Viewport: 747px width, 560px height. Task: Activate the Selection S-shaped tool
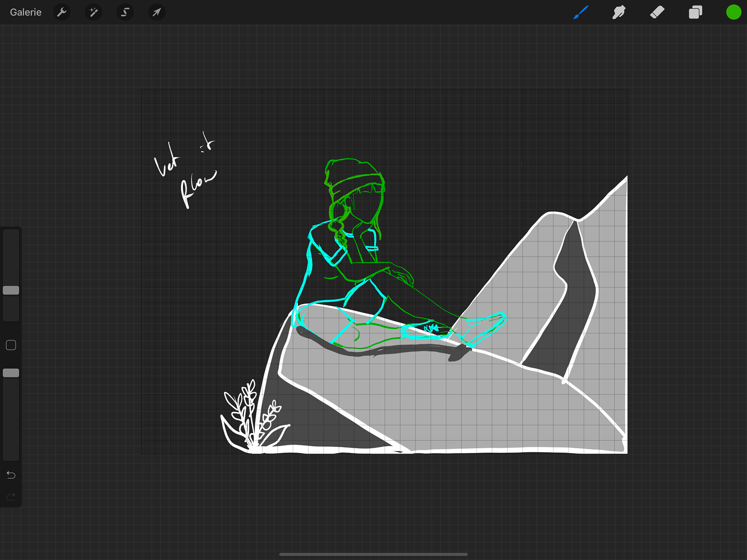click(125, 12)
